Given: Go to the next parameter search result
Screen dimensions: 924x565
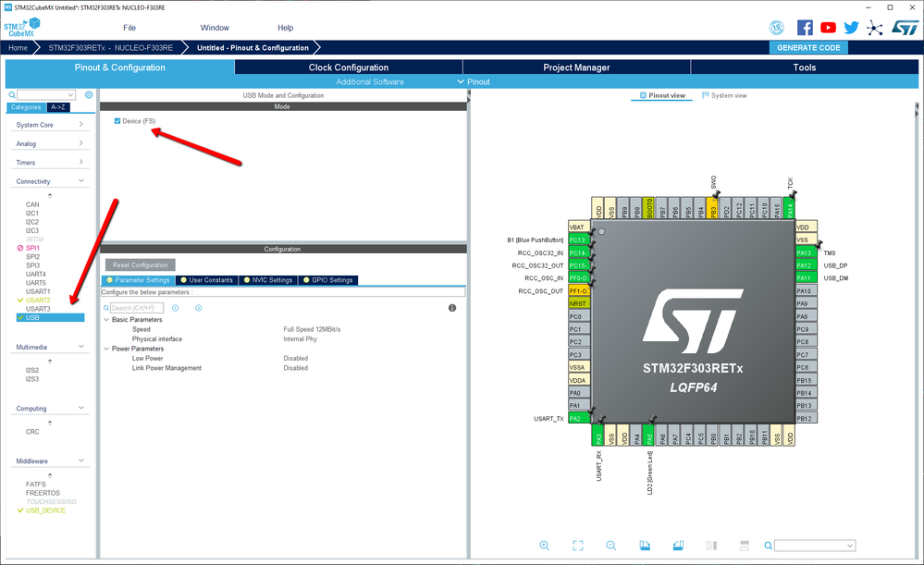Looking at the screenshot, I should coord(199,308).
